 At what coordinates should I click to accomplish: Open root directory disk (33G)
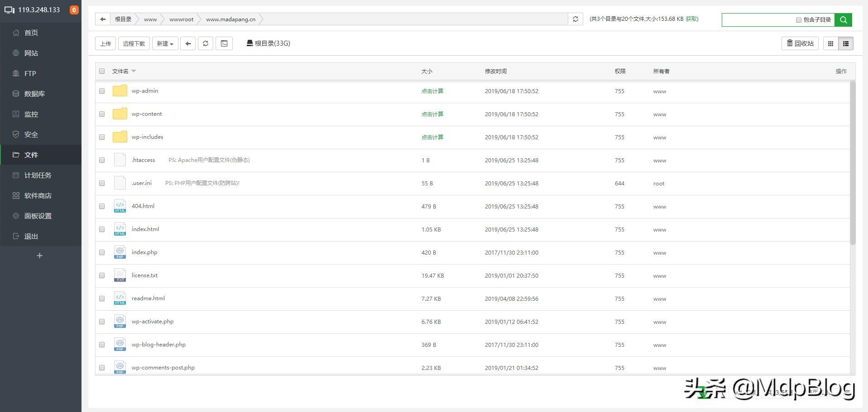tap(268, 43)
